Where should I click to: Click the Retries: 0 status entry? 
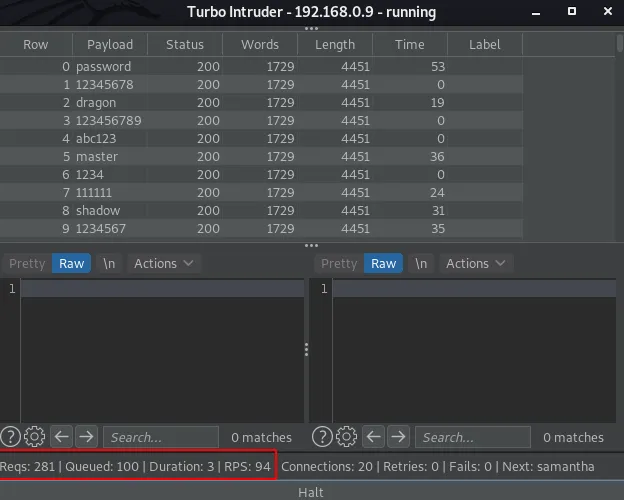tap(411, 467)
